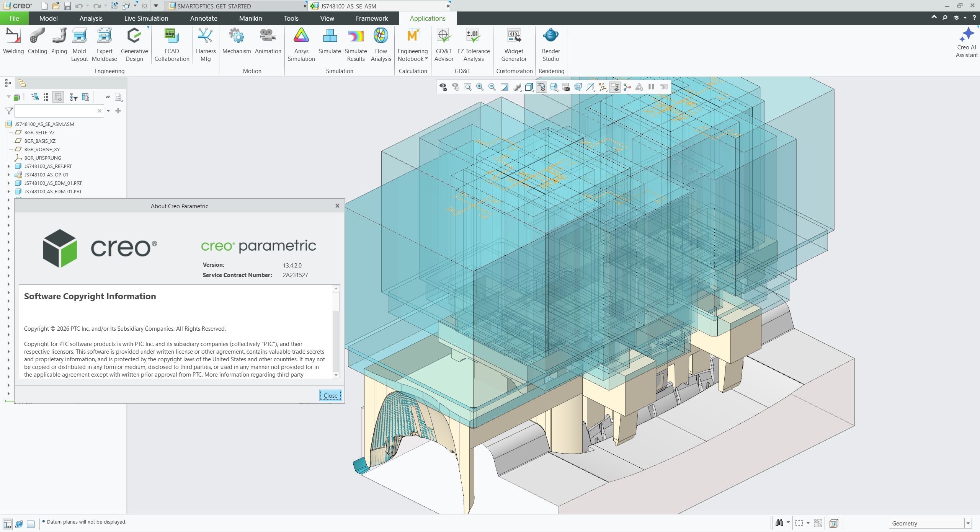Click the copyright text scrollbar thumb

click(x=336, y=302)
